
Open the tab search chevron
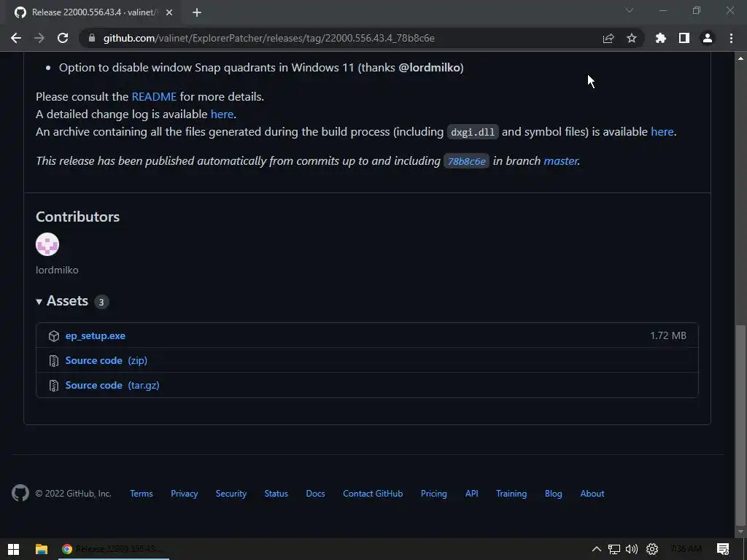(629, 10)
